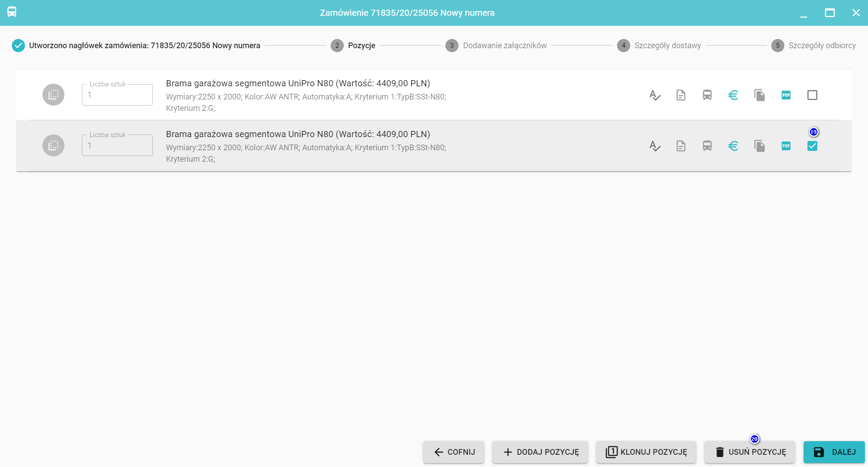Click the bus delivery icon in second row
The image size is (868, 467).
coord(707,146)
